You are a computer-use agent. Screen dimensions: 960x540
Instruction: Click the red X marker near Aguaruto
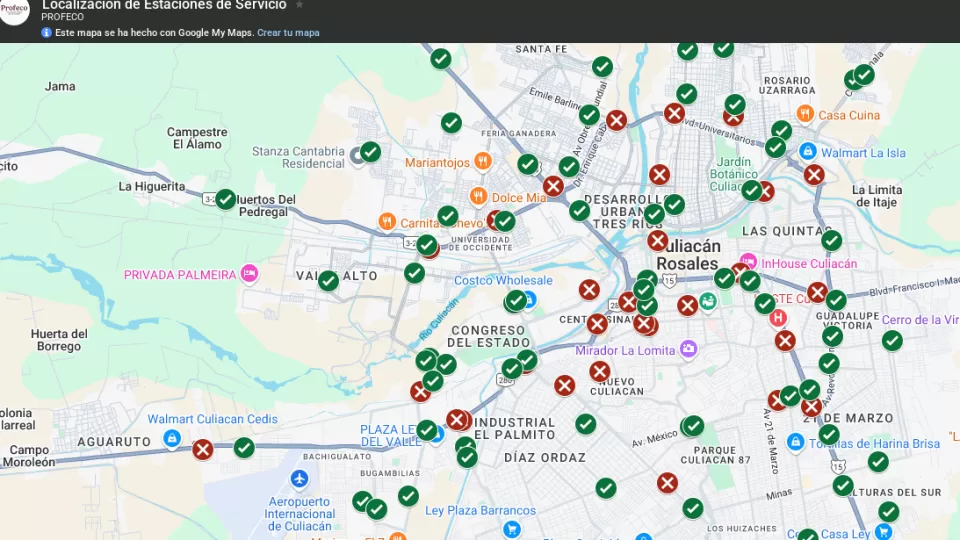(203, 450)
